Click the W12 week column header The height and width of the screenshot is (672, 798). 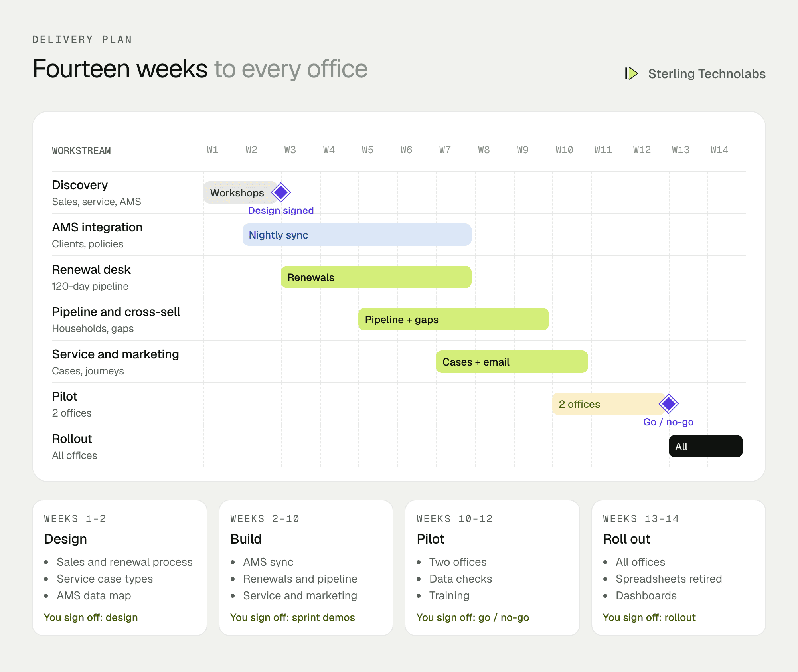[642, 150]
